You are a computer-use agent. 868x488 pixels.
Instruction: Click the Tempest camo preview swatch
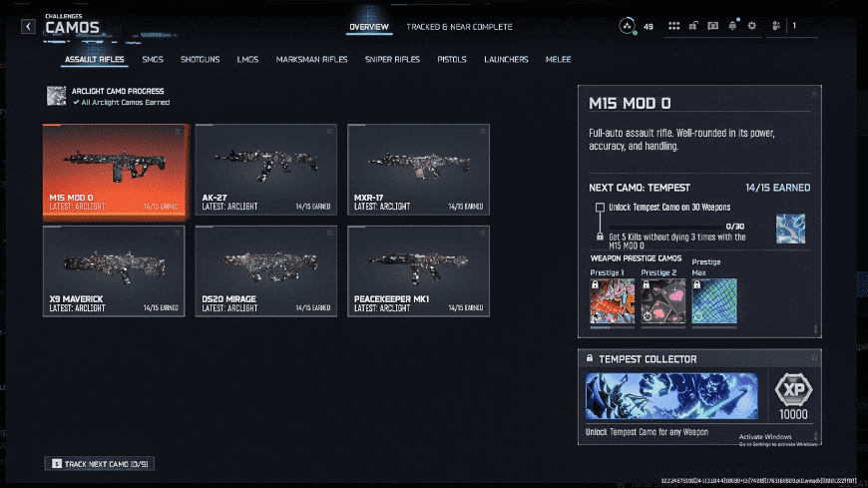pyautogui.click(x=790, y=229)
